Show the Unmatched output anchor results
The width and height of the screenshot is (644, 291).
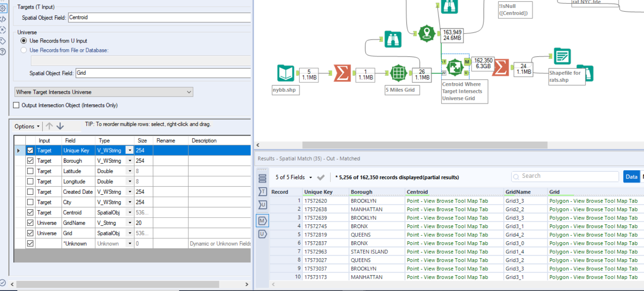click(x=262, y=234)
